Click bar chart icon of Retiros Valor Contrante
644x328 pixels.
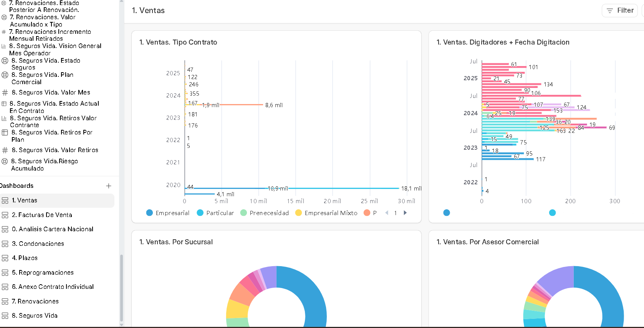pyautogui.click(x=4, y=118)
